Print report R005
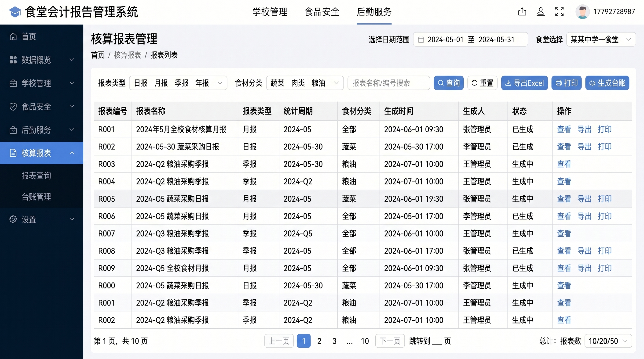Image resolution: width=644 pixels, height=359 pixels. (x=604, y=199)
